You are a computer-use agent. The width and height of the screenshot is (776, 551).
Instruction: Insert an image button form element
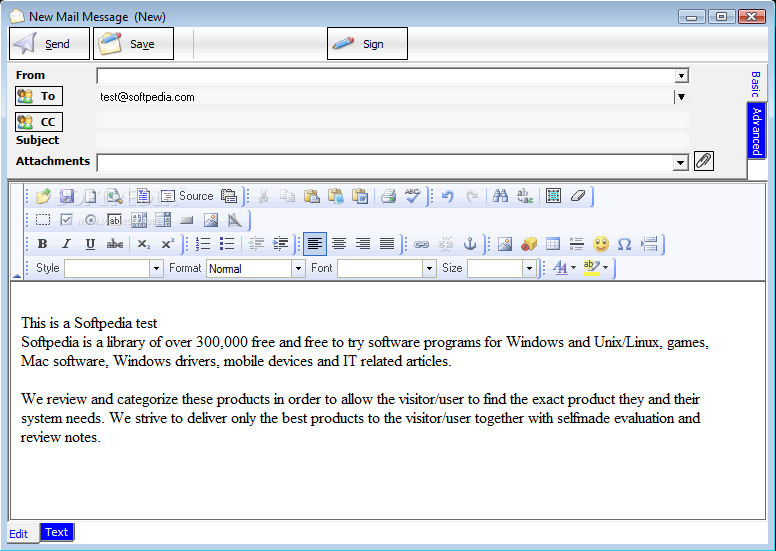click(x=211, y=220)
